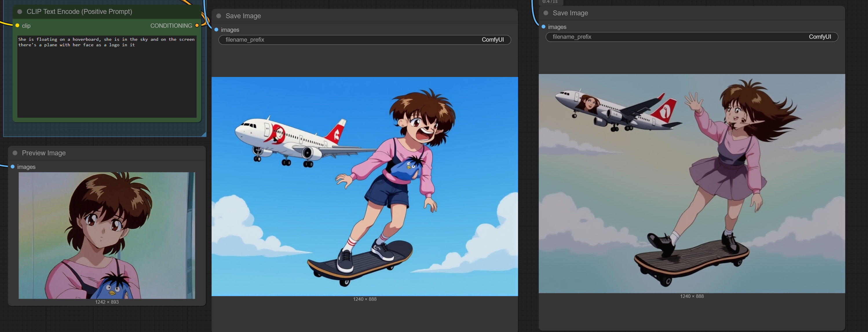
Task: Click the group box resize corner handle
Action: [204, 134]
